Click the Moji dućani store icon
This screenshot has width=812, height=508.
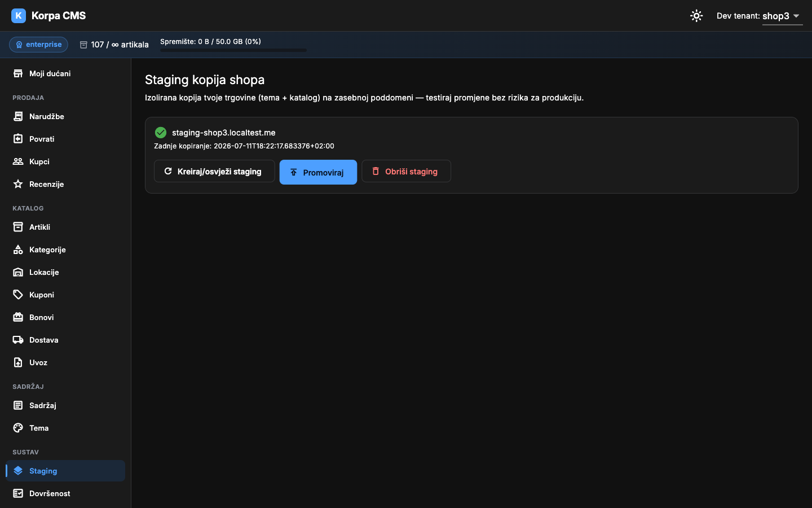pyautogui.click(x=18, y=73)
